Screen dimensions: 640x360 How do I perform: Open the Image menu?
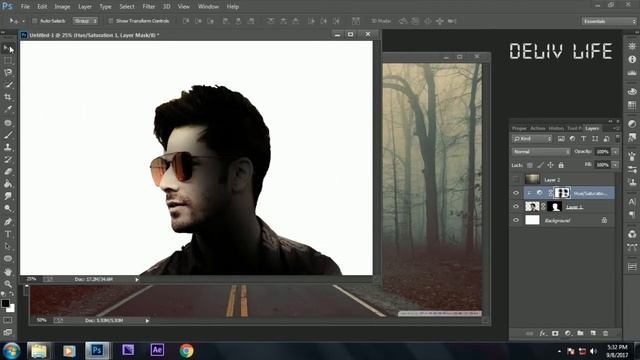pos(62,7)
